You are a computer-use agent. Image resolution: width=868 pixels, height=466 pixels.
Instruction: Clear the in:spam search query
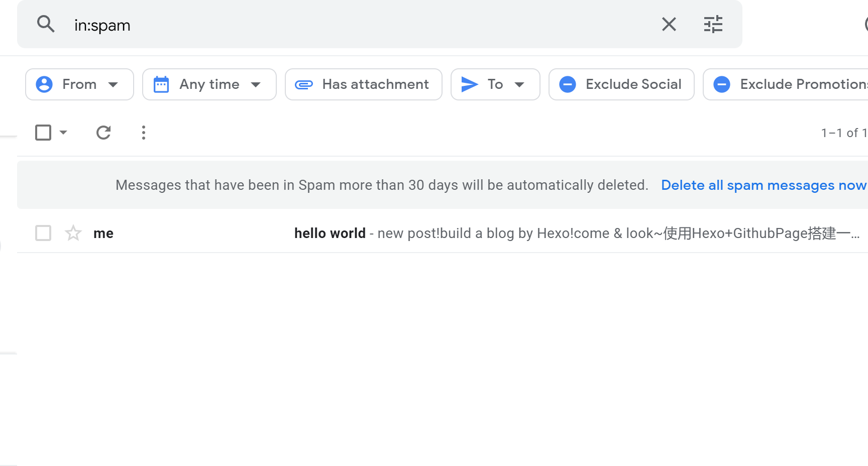(x=669, y=24)
